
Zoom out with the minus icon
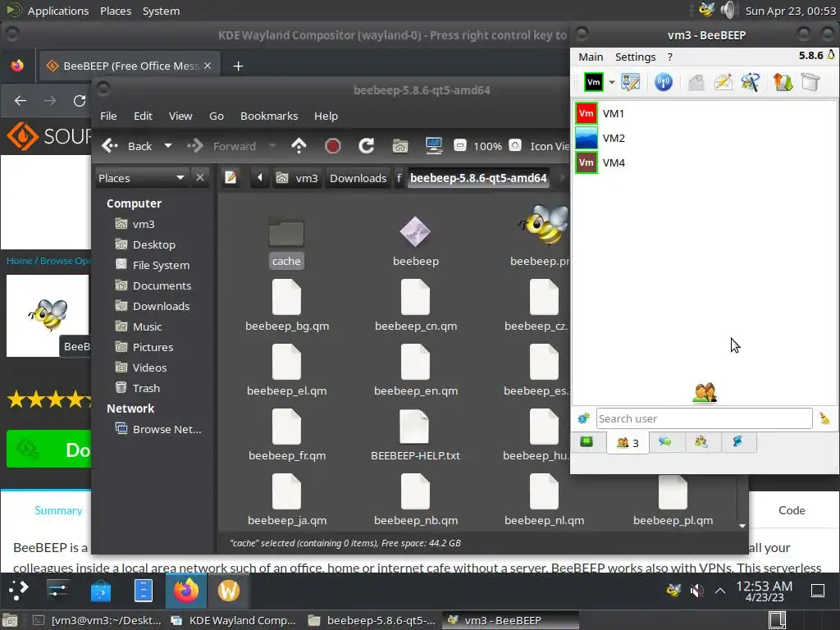click(x=459, y=146)
